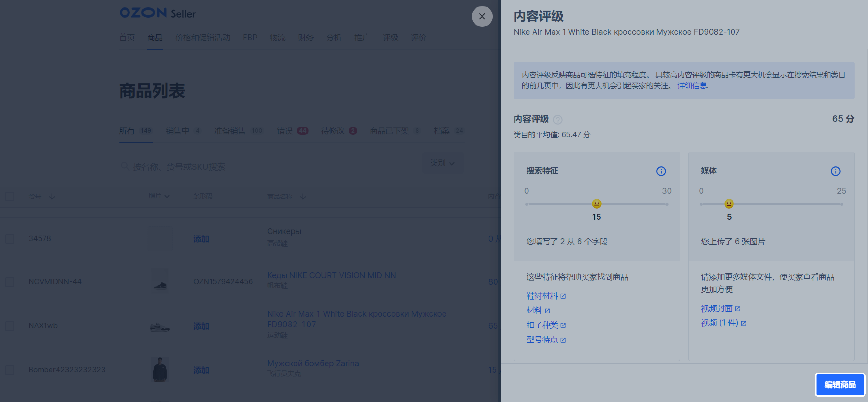Open the 鞋衬材料 feature link

pyautogui.click(x=546, y=296)
